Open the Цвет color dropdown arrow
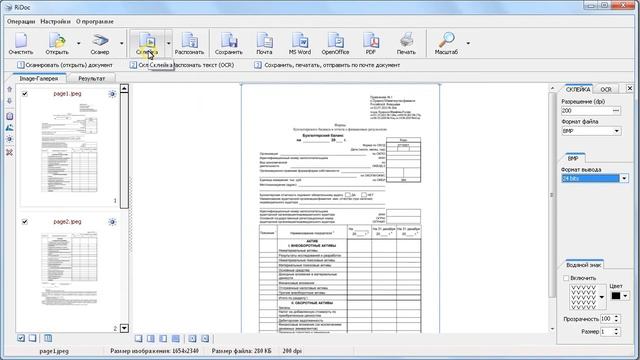This screenshot has height=360, width=640. (x=625, y=296)
